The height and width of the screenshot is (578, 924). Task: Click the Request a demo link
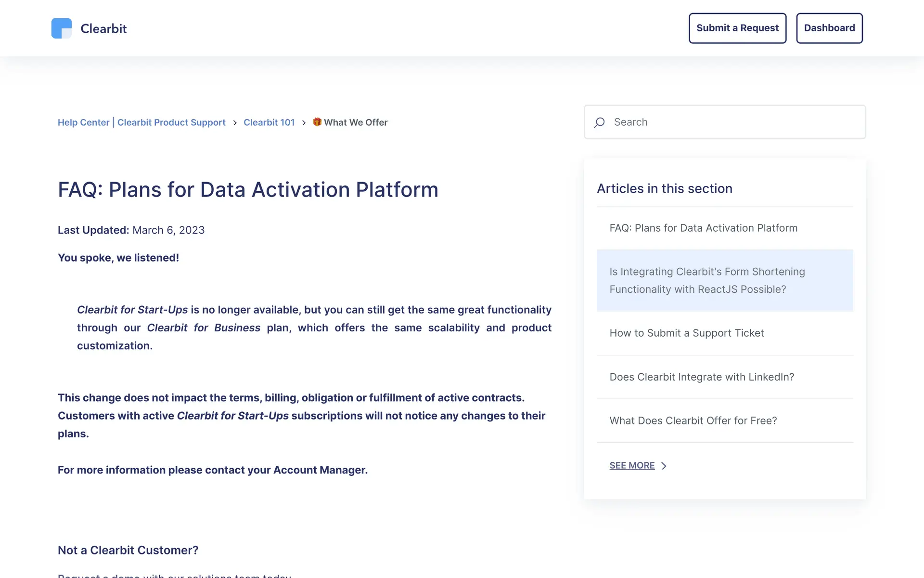pos(99,575)
